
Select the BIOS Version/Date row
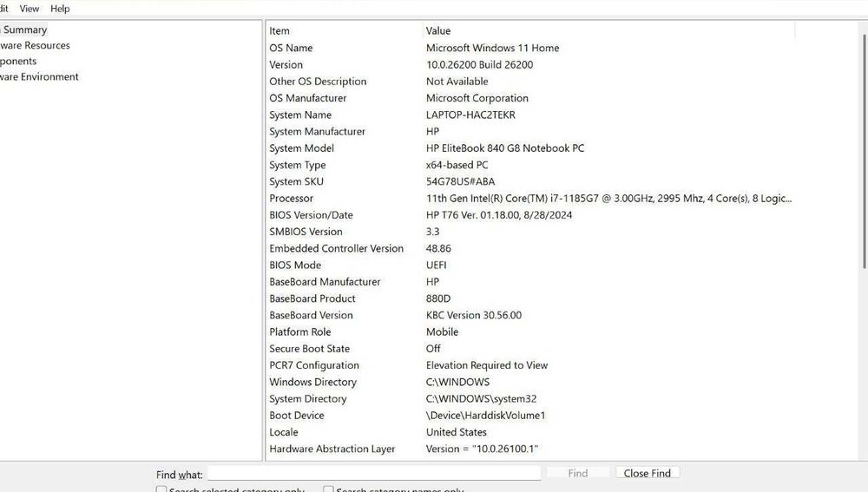530,215
